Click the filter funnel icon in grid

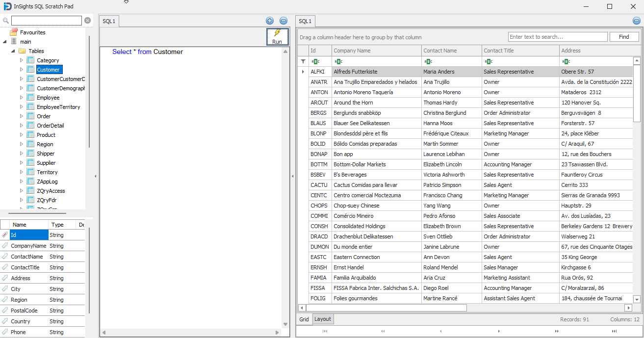303,61
